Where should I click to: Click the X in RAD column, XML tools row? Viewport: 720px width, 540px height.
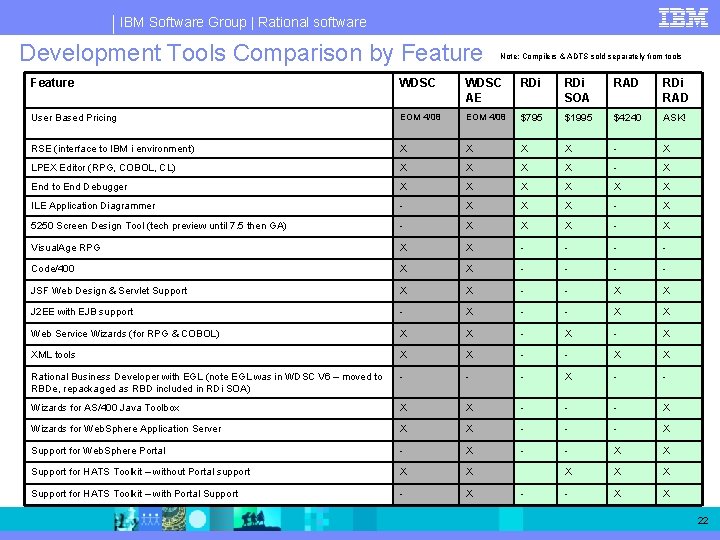tap(618, 354)
